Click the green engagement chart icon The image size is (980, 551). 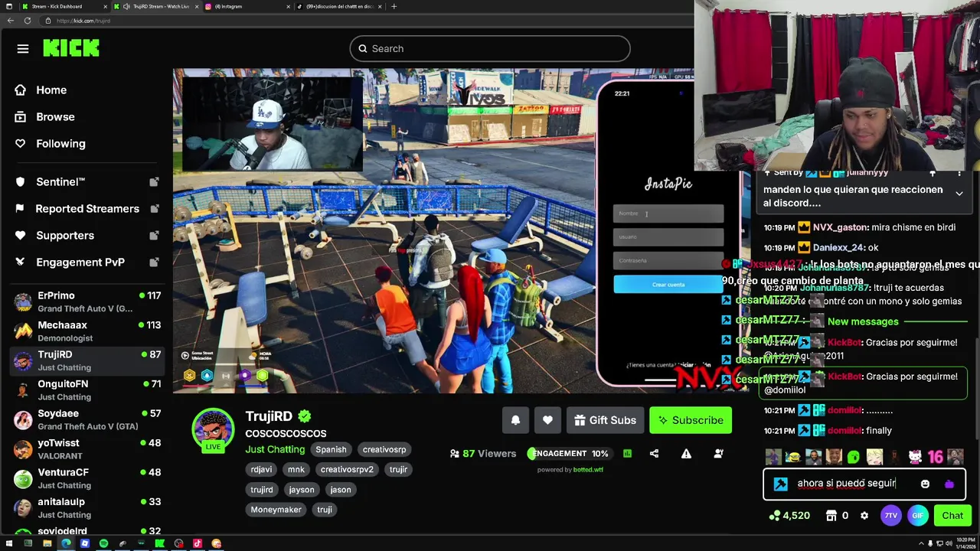627,454
